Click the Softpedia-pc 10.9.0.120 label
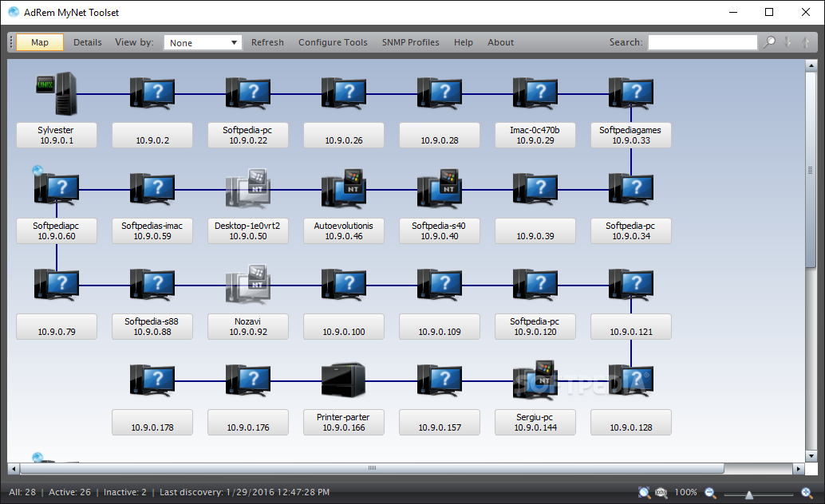 click(x=535, y=327)
